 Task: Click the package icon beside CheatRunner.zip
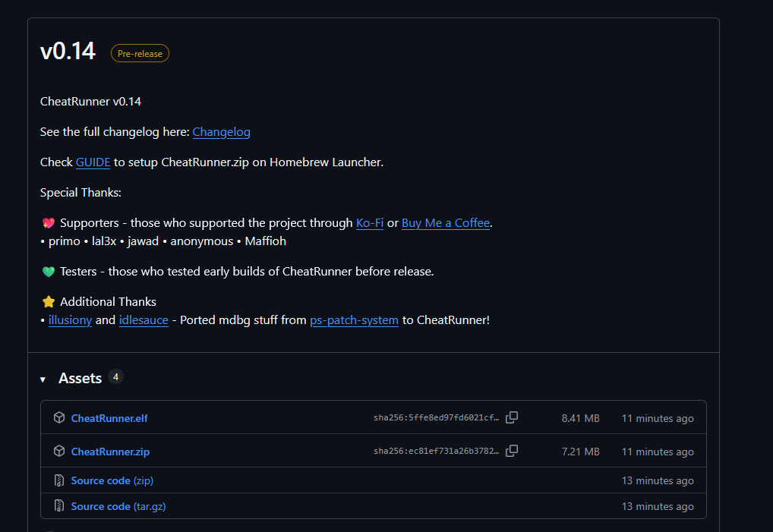tap(59, 452)
